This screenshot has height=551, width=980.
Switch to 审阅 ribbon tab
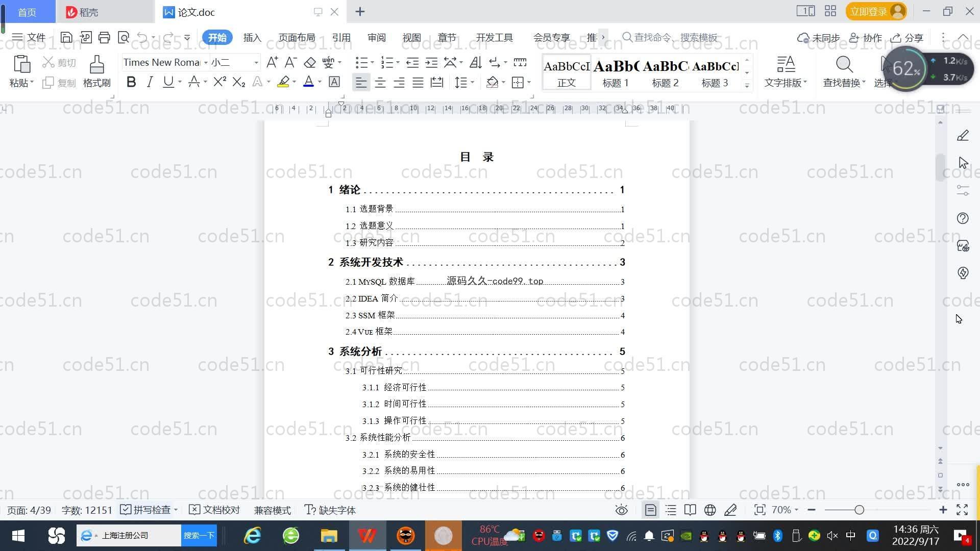tap(376, 37)
